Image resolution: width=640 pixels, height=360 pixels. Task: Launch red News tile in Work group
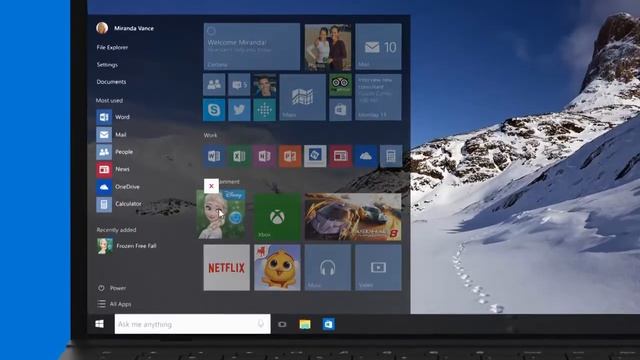(340, 156)
